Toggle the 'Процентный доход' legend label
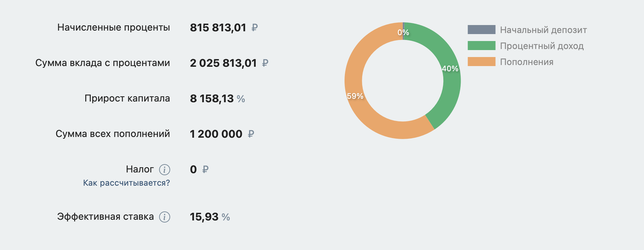The height and width of the screenshot is (250, 644). tap(541, 46)
